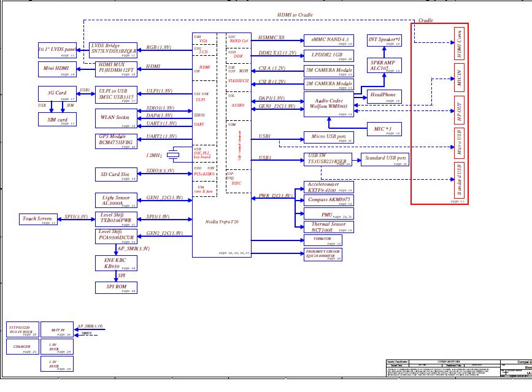
Task: Click the "UART3 (1.8V)" signal label
Action: 161,123
